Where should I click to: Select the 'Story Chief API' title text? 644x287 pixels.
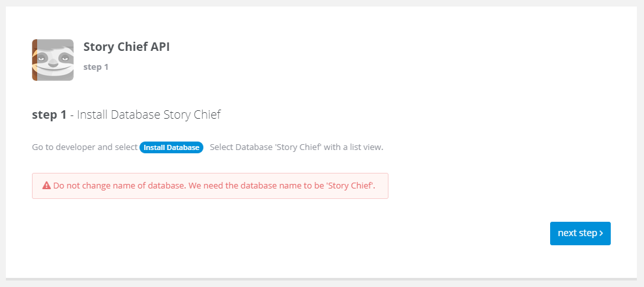tap(126, 47)
